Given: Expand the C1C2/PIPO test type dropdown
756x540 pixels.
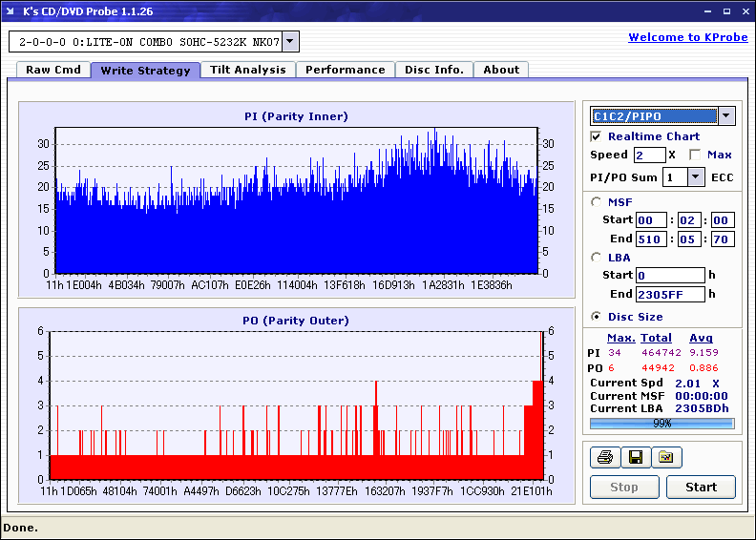Looking at the screenshot, I should coord(725,116).
